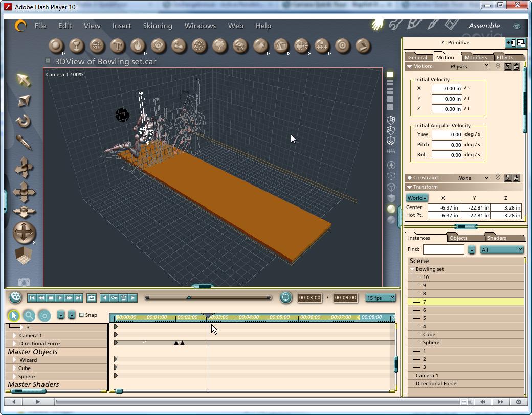Click the Initial Velocity X input field
The image size is (532, 415).
447,88
